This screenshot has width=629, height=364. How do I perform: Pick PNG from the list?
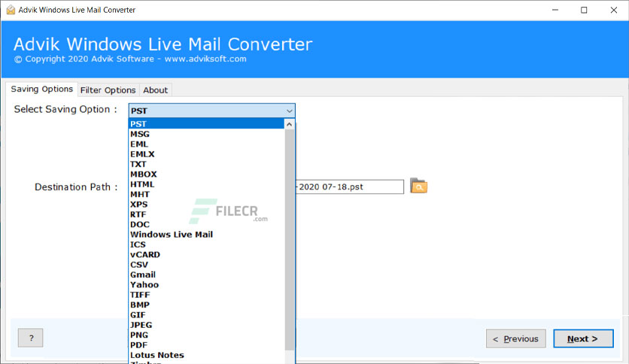(x=207, y=335)
